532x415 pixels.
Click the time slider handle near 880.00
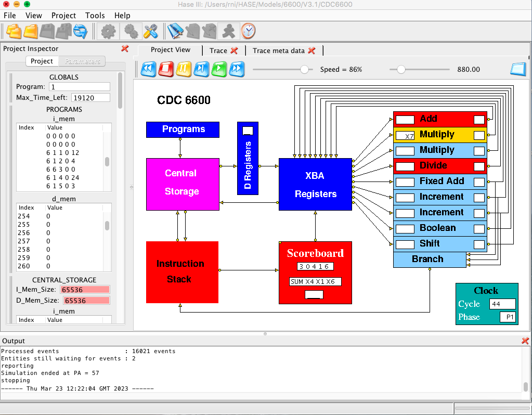(x=401, y=69)
